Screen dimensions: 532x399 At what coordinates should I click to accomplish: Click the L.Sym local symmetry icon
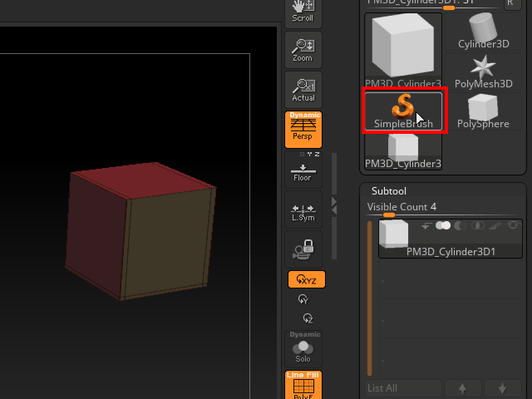pos(303,211)
